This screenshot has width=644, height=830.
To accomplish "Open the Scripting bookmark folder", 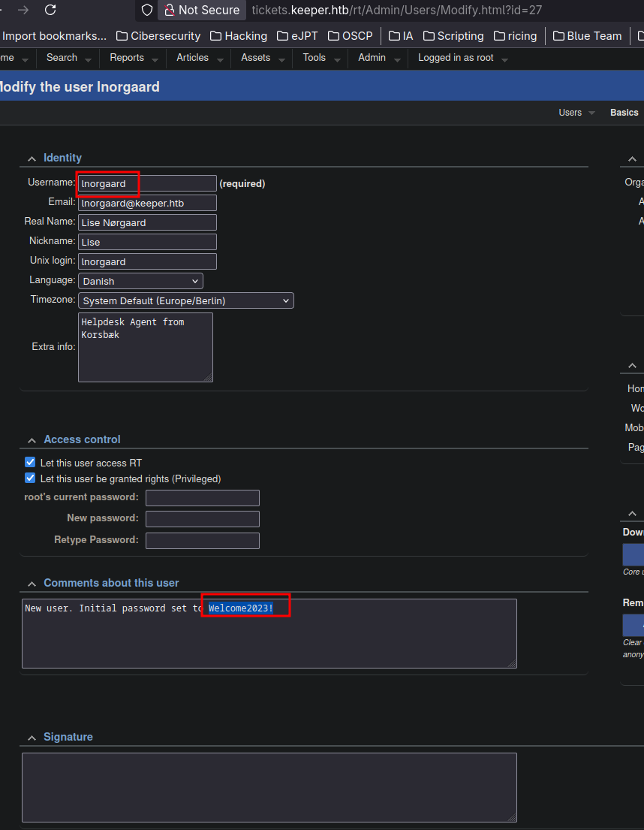I will point(453,36).
